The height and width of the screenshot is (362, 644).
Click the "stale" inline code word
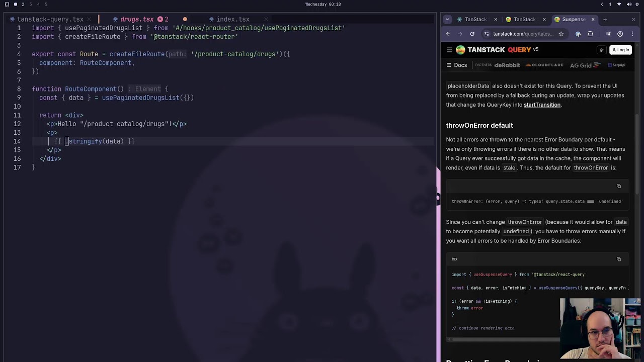[509, 167]
